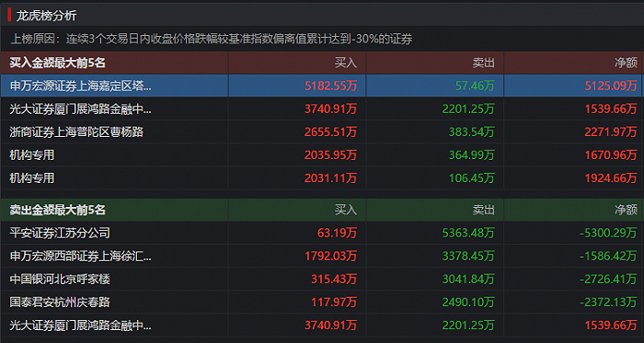Click the 5363.48万 sell amount
The width and height of the screenshot is (644, 343).
(468, 233)
